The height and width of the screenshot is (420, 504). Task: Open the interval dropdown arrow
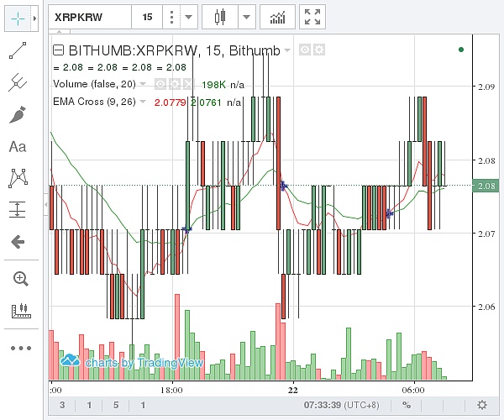point(189,17)
